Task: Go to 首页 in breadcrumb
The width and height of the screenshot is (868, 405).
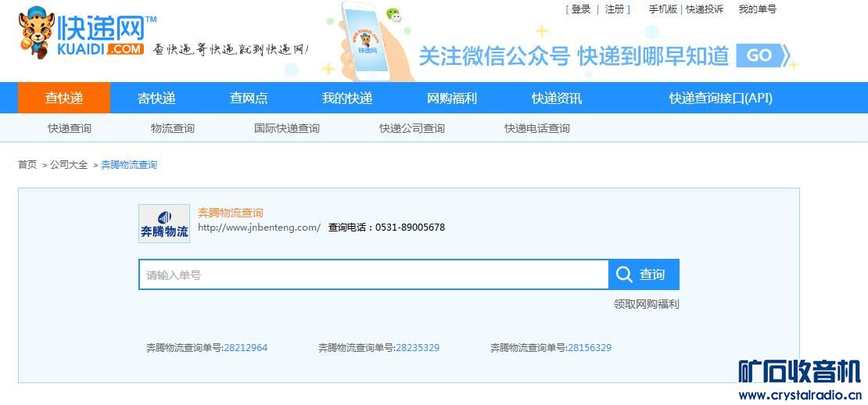Action: click(x=27, y=164)
